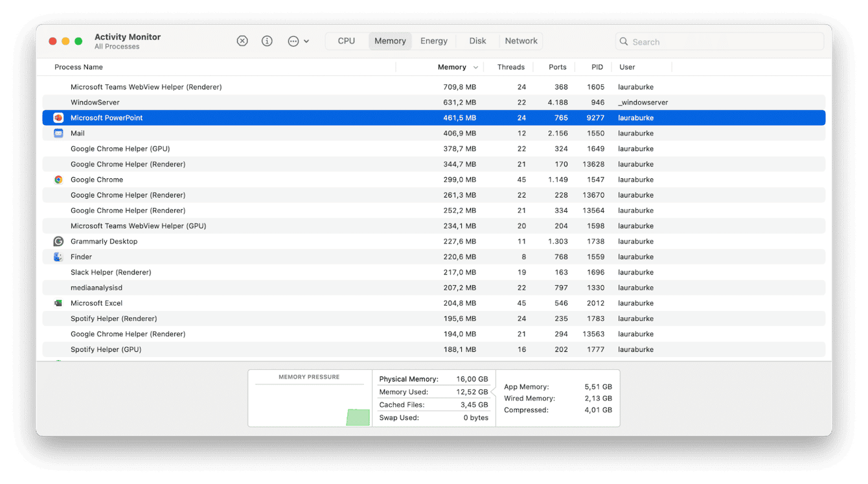Image resolution: width=868 pixels, height=484 pixels.
Task: Click the Microsoft PowerPoint app icon
Action: click(x=58, y=117)
